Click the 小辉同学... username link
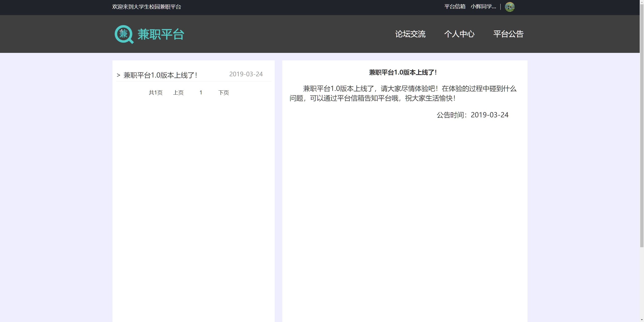Viewport: 644px width, 322px height. (483, 7)
